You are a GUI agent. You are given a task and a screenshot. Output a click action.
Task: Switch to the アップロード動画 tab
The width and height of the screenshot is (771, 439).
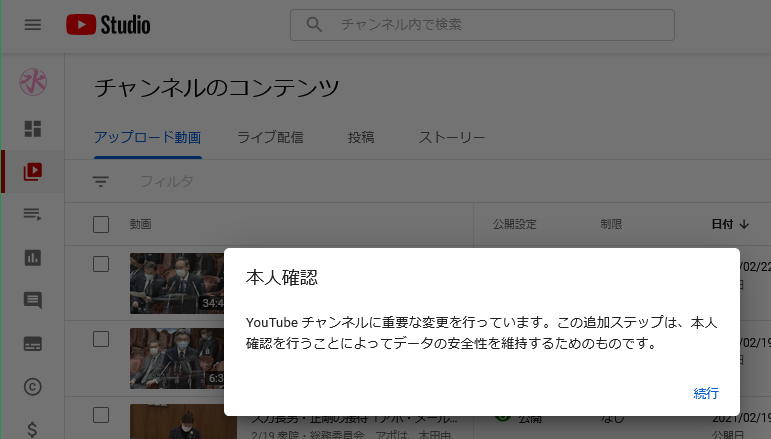click(148, 137)
